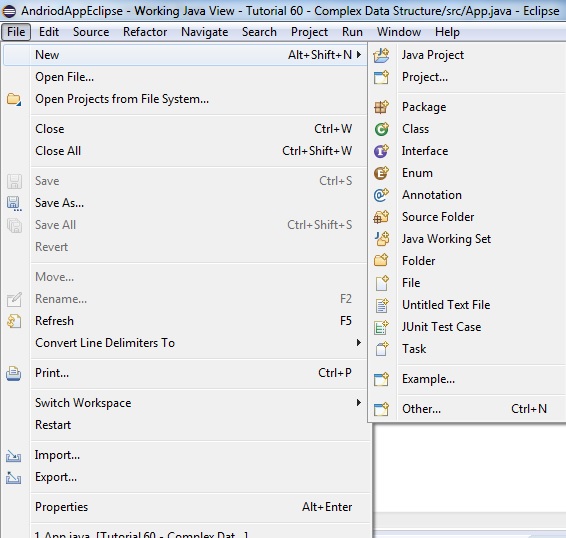Image resolution: width=566 pixels, height=538 pixels.
Task: Click the Untitled Text File icon
Action: coord(382,305)
